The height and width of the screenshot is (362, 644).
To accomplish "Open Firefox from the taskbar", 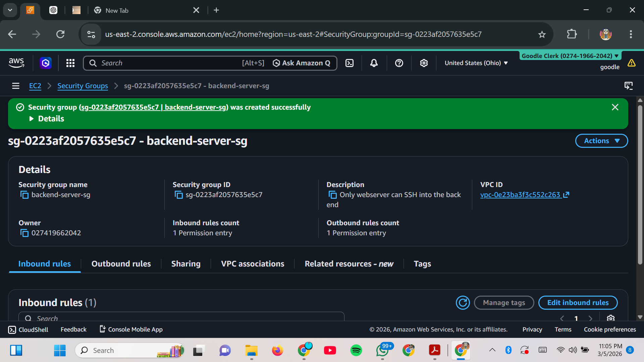I will tap(277, 350).
